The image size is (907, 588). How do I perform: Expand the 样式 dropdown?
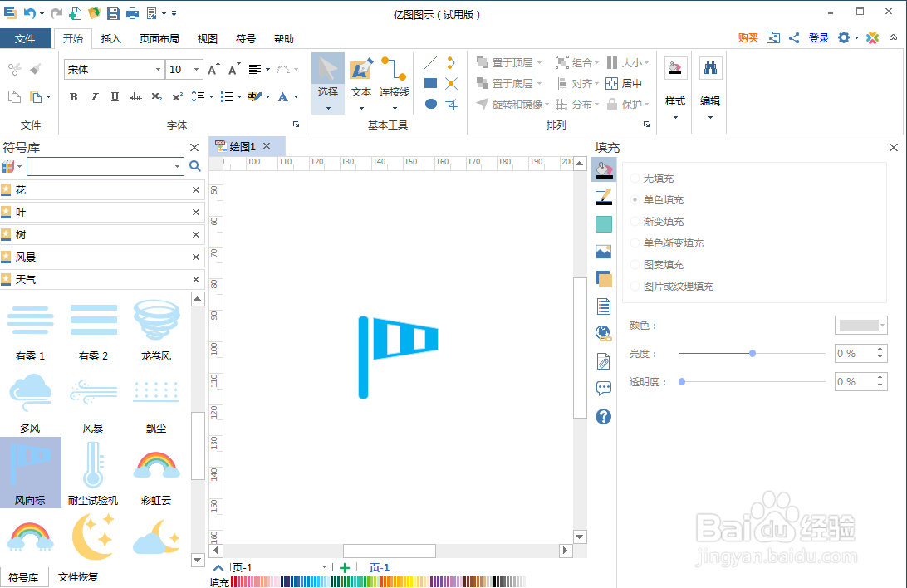click(675, 117)
